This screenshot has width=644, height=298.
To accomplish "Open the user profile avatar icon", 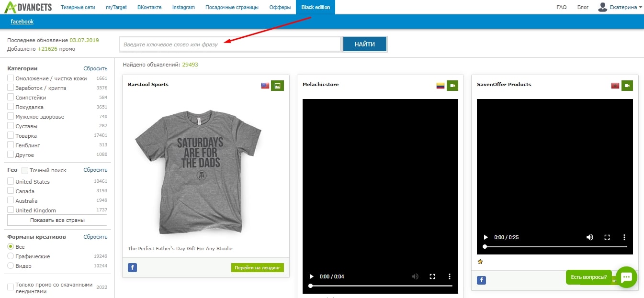I will pos(603,7).
